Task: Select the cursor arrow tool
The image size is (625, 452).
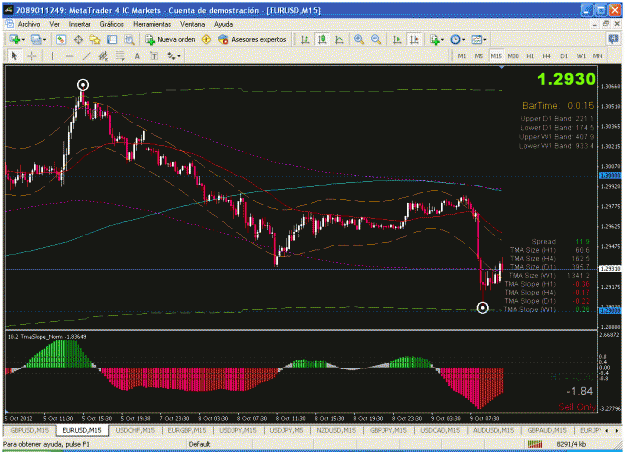Action: tap(14, 56)
